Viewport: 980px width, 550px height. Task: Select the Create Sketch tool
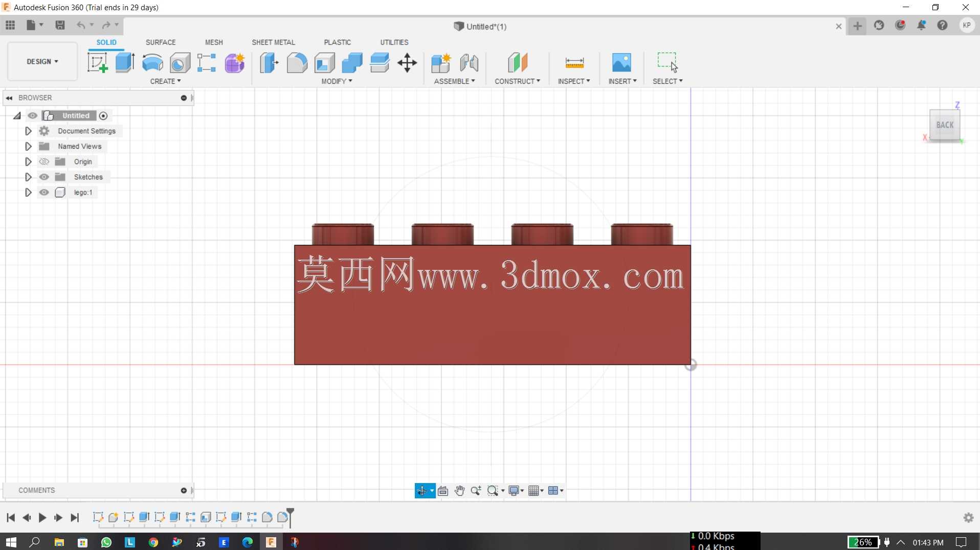point(97,63)
